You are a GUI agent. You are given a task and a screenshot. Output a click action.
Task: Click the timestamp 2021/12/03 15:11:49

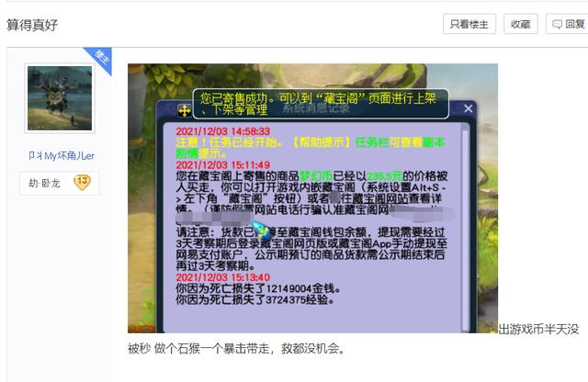[x=223, y=165]
